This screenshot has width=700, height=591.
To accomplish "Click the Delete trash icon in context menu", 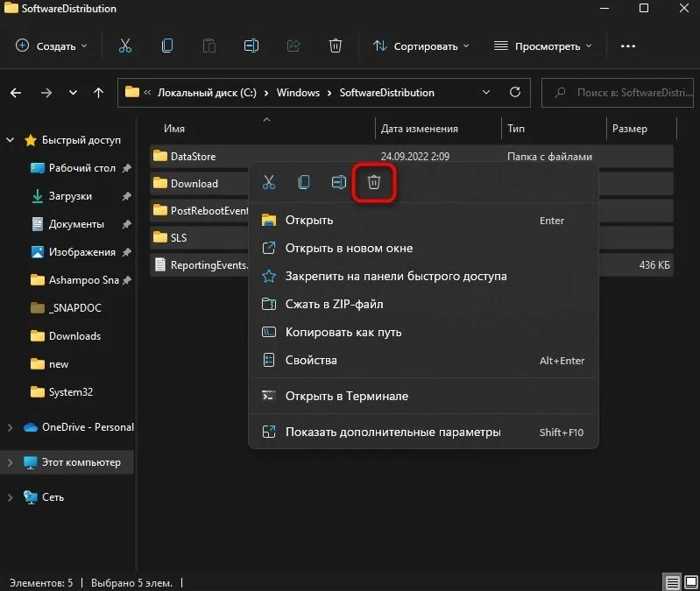I will click(x=374, y=182).
